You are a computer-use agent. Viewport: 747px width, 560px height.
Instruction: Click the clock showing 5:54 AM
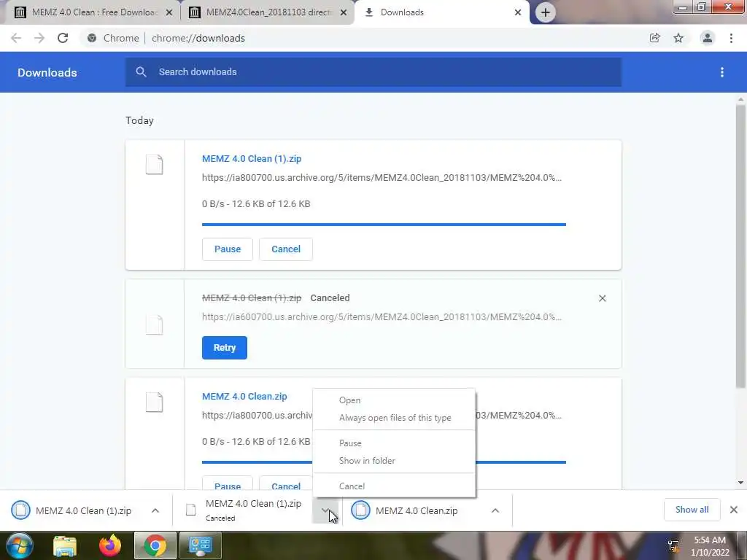(x=709, y=540)
